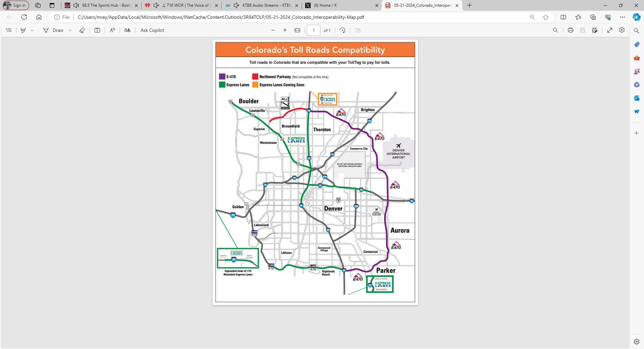Open the Favorites list
This screenshot has width=644, height=349.
[x=578, y=17]
